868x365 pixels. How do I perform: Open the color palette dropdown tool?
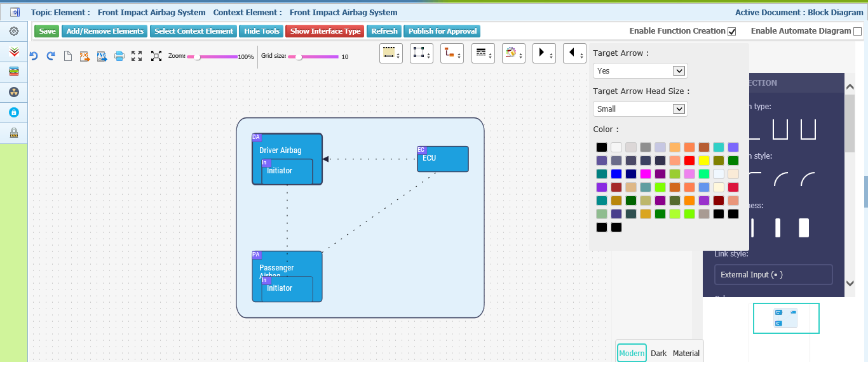513,53
